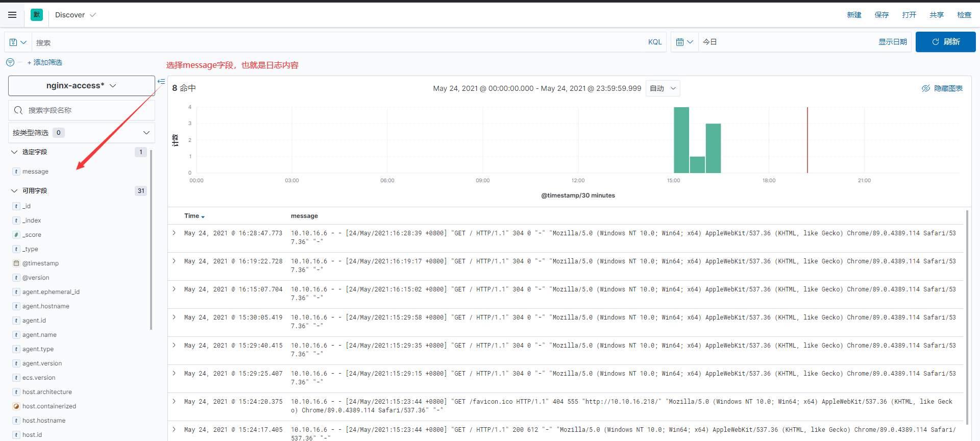Image resolution: width=980 pixels, height=441 pixels.
Task: Collapse the field sidebar with arrow icon
Action: click(161, 81)
